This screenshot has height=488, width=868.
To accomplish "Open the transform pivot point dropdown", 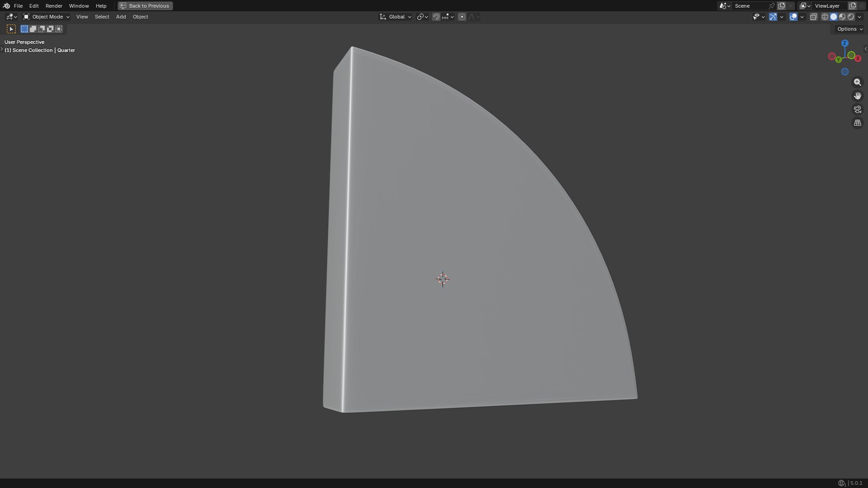I will pos(422,17).
